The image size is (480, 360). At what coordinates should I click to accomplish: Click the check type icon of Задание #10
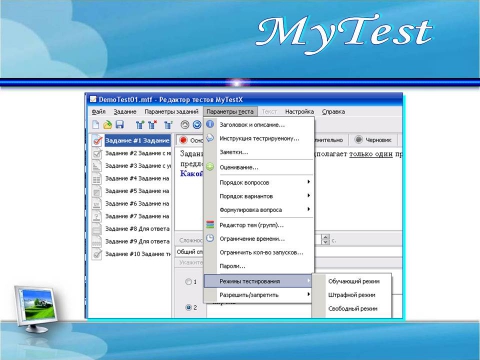[97, 254]
